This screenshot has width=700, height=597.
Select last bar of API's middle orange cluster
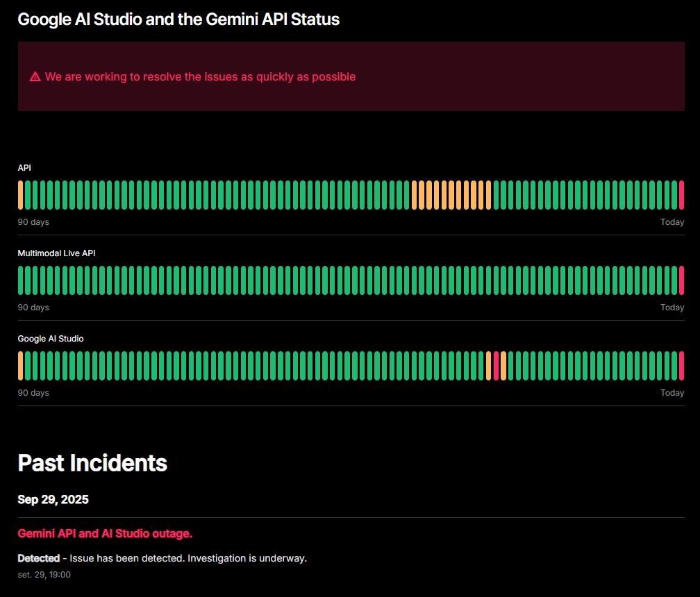click(x=488, y=195)
